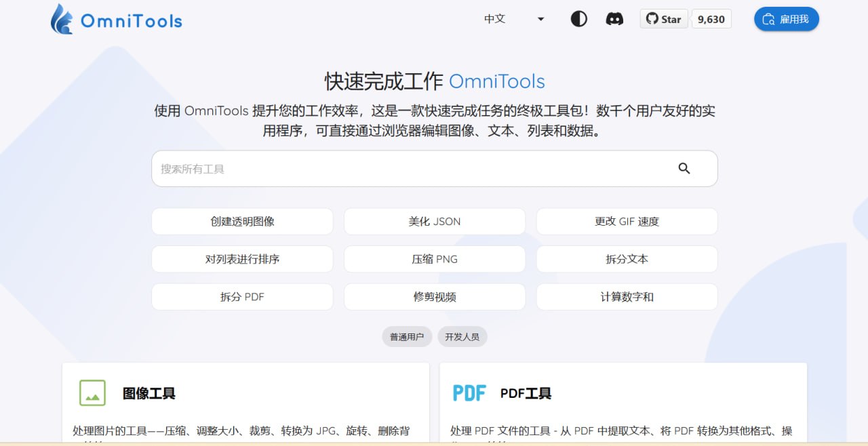This screenshot has height=446, width=868.
Task: Click the magnifier search icon
Action: (684, 169)
